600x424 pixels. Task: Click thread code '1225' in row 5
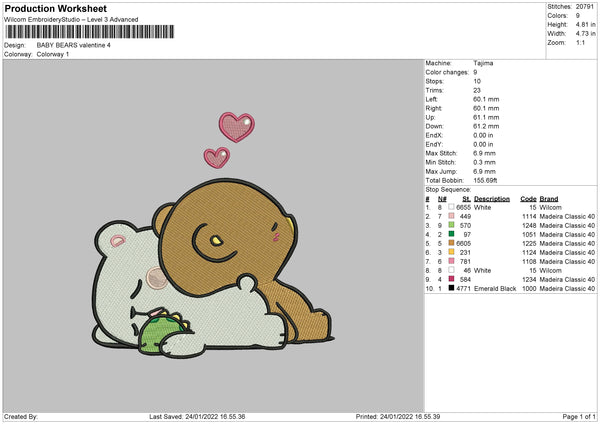pos(529,243)
